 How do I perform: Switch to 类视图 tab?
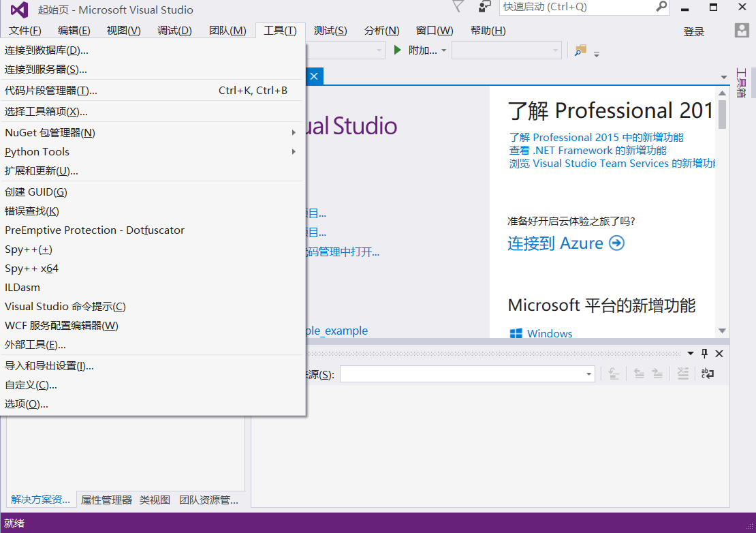(155, 500)
